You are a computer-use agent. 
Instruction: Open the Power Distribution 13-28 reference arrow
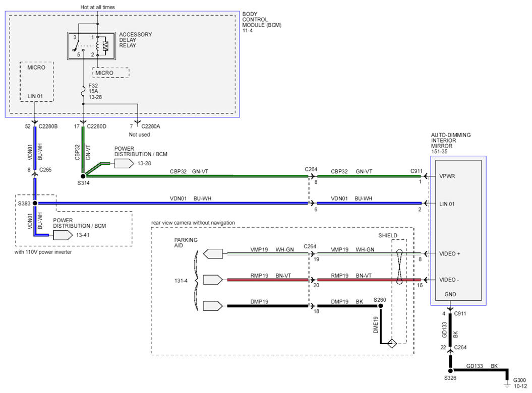click(124, 163)
